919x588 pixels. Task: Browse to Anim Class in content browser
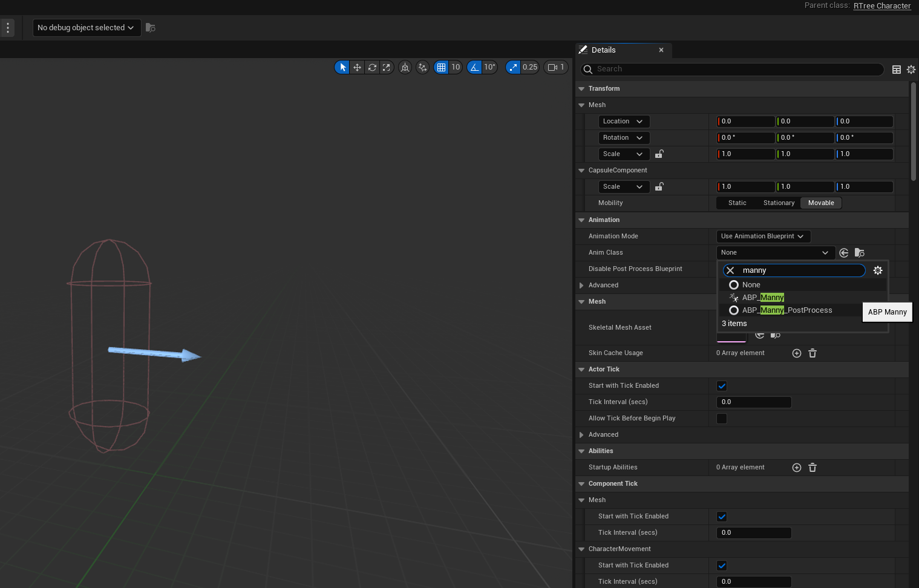coord(859,253)
